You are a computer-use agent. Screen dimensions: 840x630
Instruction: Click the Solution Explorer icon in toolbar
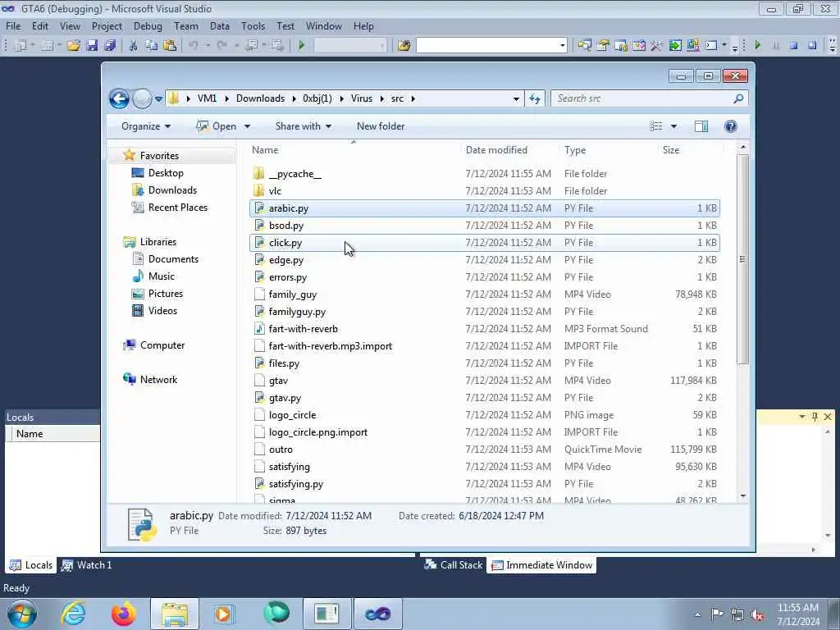point(584,46)
